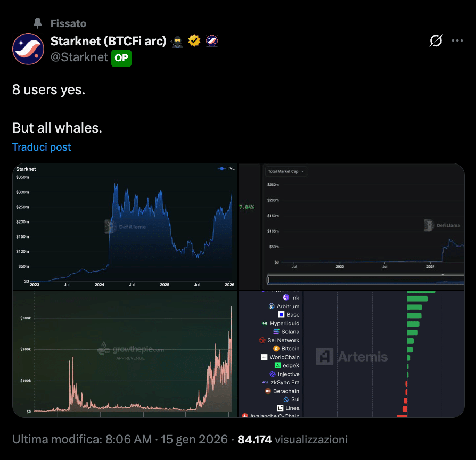
Task: Click the Injective chain icon
Action: (x=273, y=374)
